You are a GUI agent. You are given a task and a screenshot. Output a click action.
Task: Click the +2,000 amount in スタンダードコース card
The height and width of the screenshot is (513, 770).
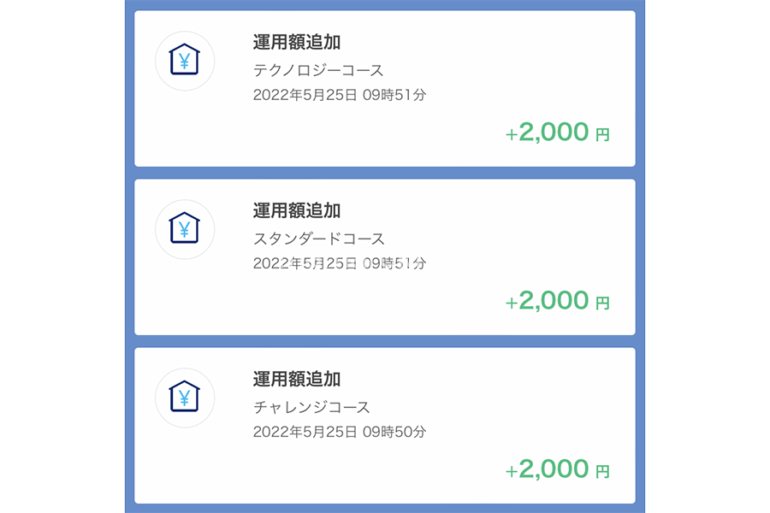(x=547, y=300)
